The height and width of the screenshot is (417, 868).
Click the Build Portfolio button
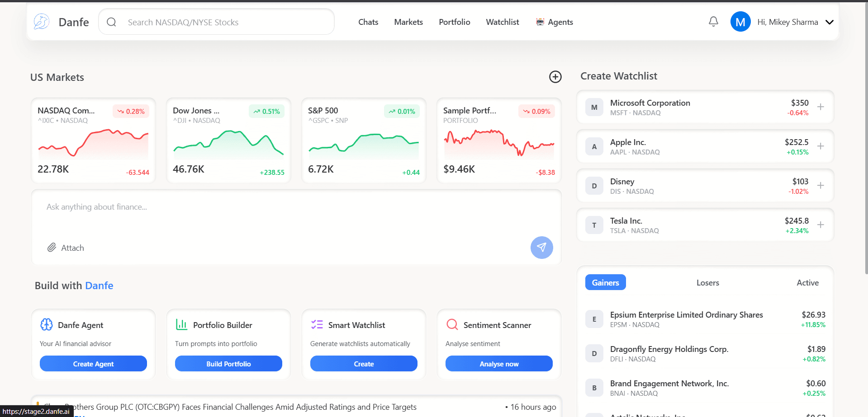(x=228, y=364)
